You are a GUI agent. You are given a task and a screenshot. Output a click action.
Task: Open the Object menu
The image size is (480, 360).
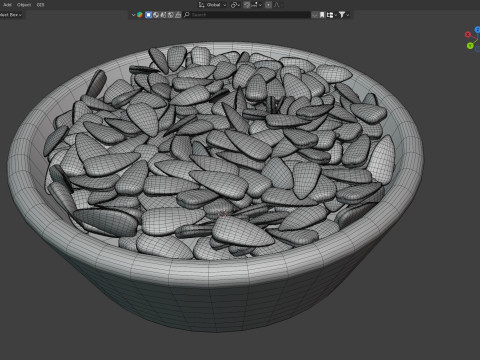click(x=24, y=5)
